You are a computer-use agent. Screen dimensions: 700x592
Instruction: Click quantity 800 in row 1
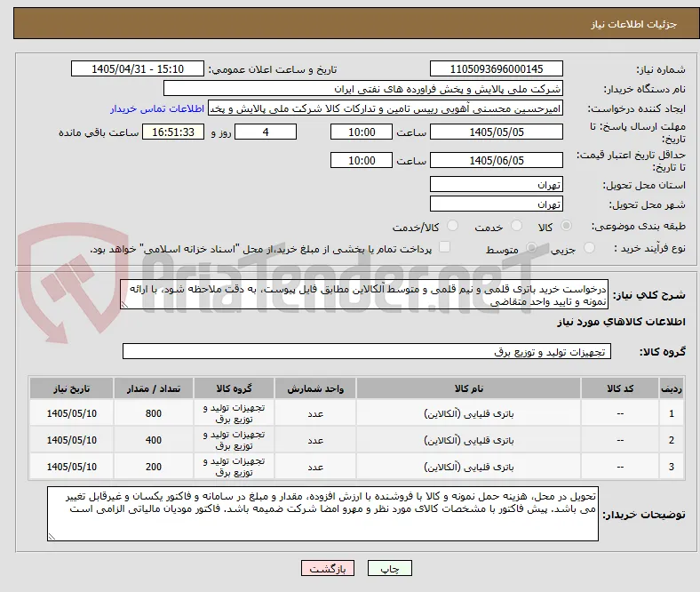pyautogui.click(x=154, y=413)
